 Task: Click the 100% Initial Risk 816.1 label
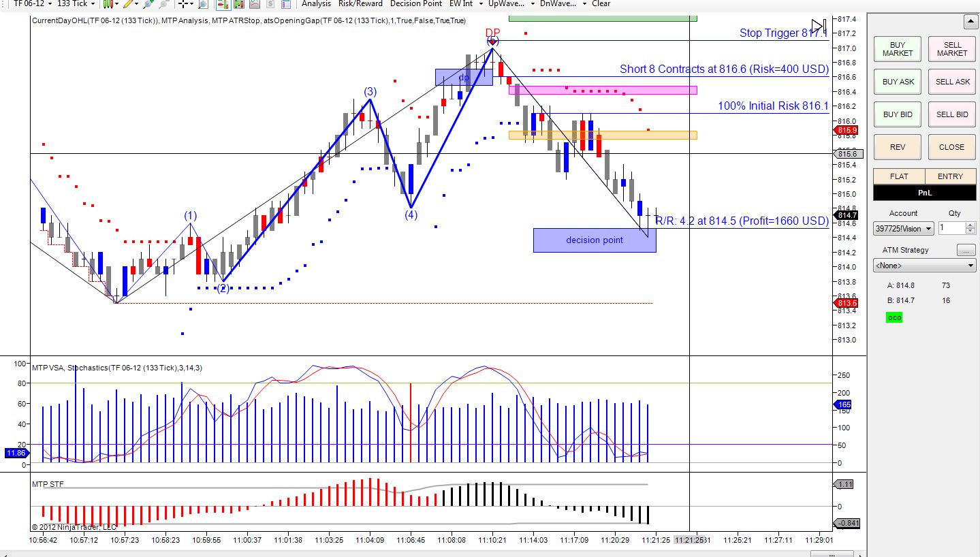[773, 106]
